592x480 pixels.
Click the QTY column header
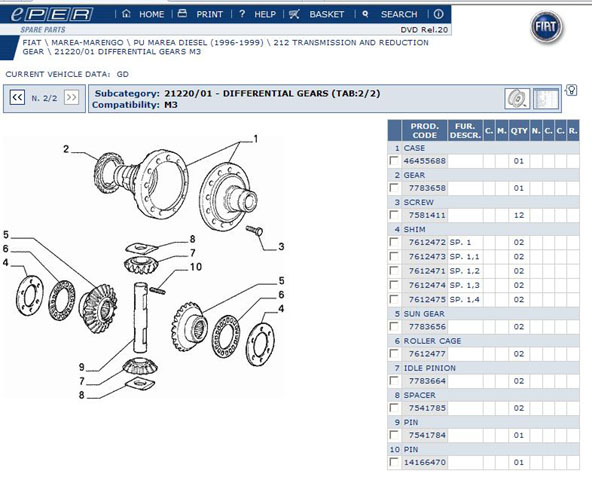[x=519, y=131]
